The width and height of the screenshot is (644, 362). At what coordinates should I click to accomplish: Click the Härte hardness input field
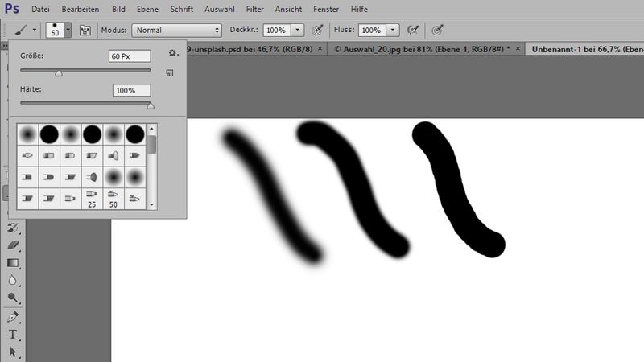131,90
